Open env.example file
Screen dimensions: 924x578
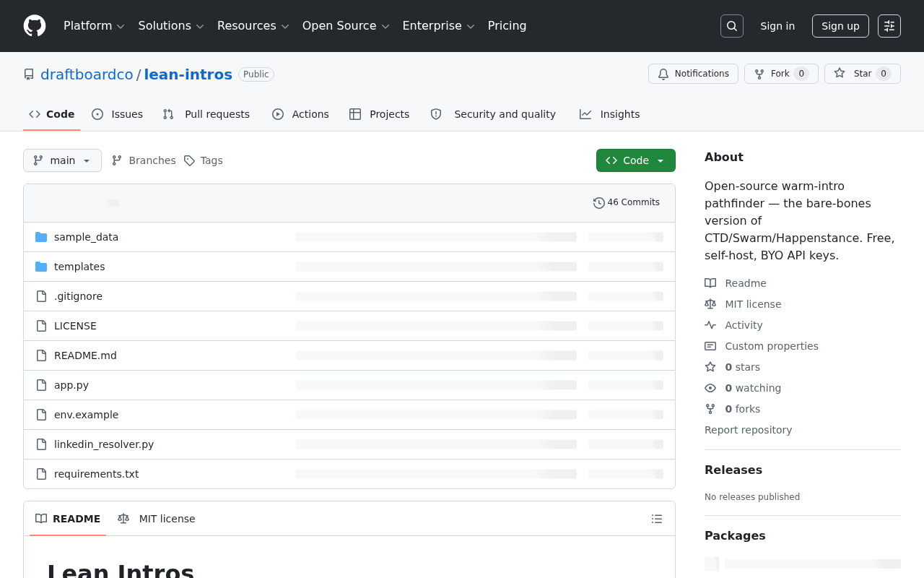click(86, 415)
